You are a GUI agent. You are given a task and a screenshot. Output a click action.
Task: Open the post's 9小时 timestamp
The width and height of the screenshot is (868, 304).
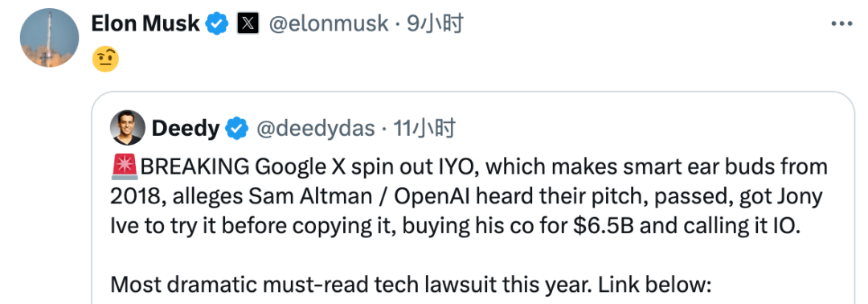coord(435,24)
